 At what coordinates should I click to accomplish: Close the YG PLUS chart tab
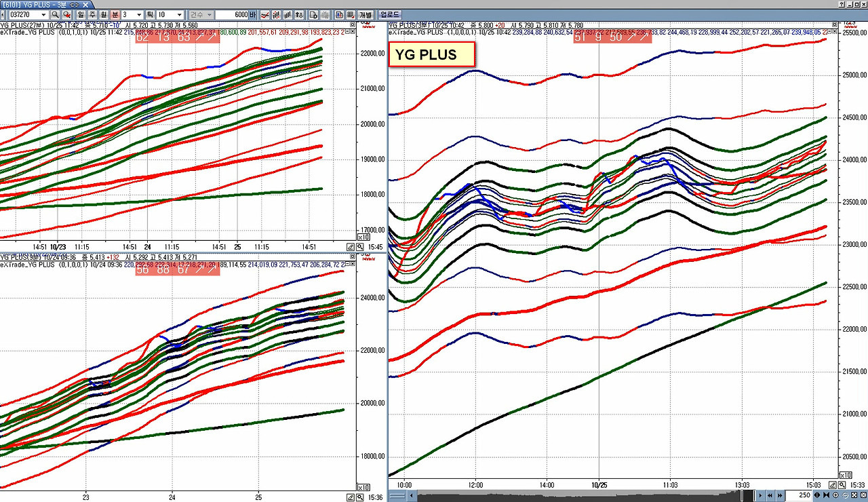pyautogui.click(x=85, y=4)
